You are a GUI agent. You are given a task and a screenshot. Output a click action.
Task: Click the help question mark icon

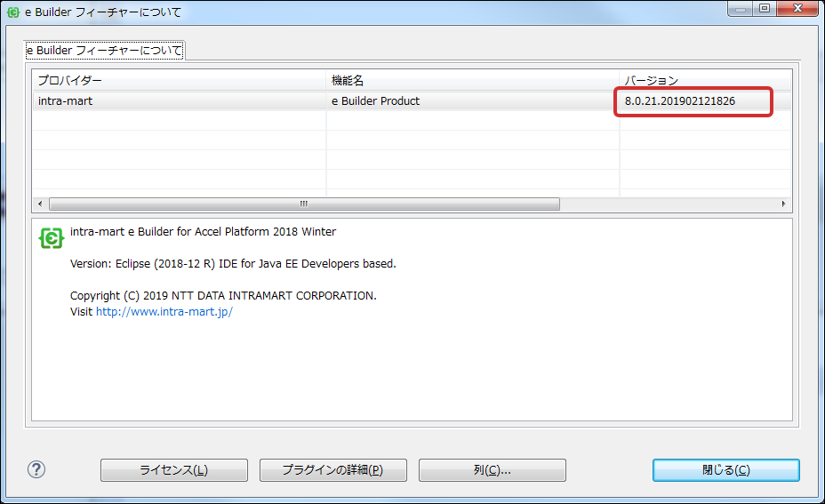[x=36, y=469]
